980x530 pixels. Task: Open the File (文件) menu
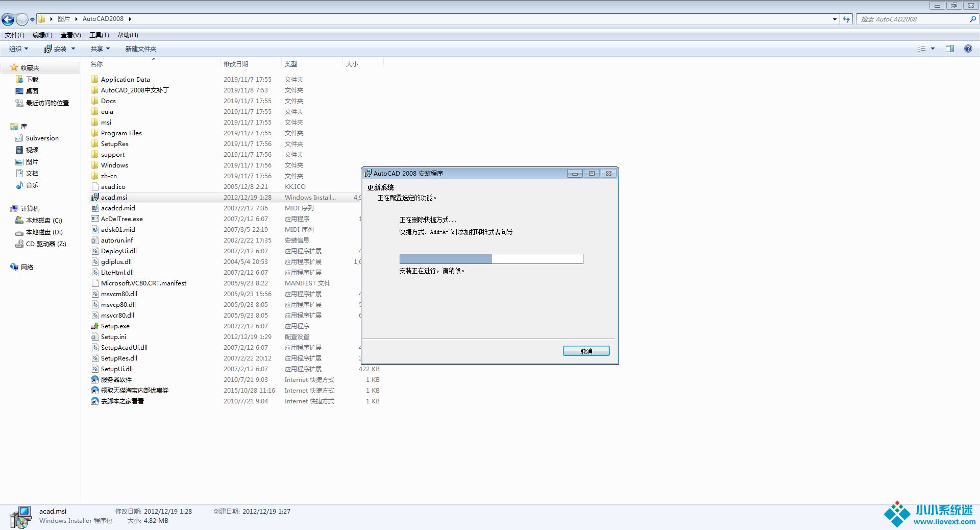pyautogui.click(x=15, y=35)
